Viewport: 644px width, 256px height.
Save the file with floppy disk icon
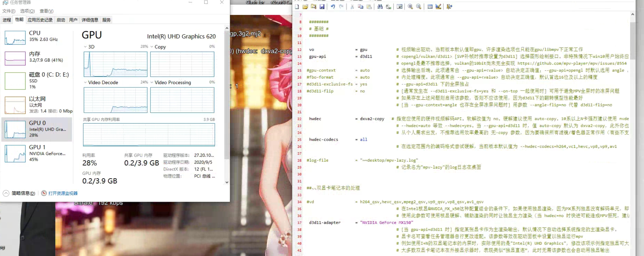point(322,7)
